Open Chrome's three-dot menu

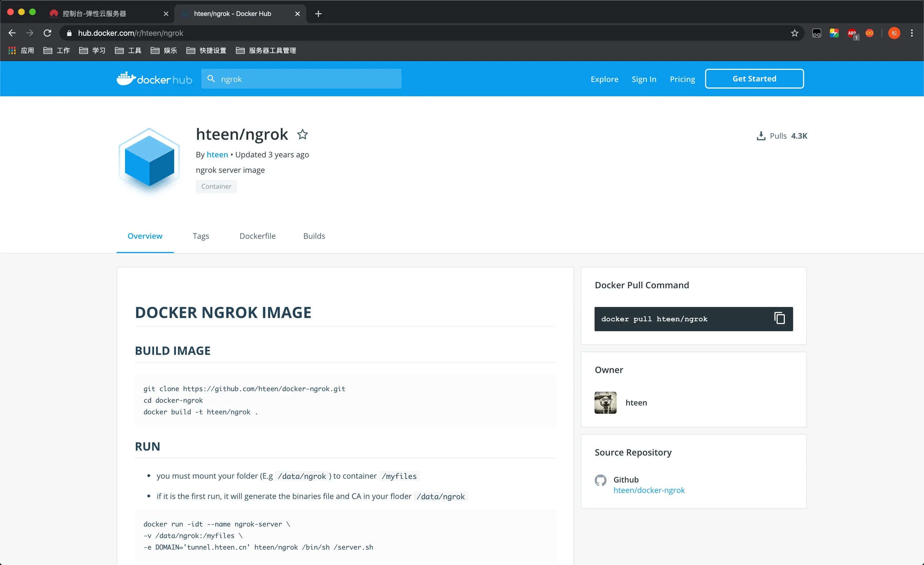[x=912, y=33]
